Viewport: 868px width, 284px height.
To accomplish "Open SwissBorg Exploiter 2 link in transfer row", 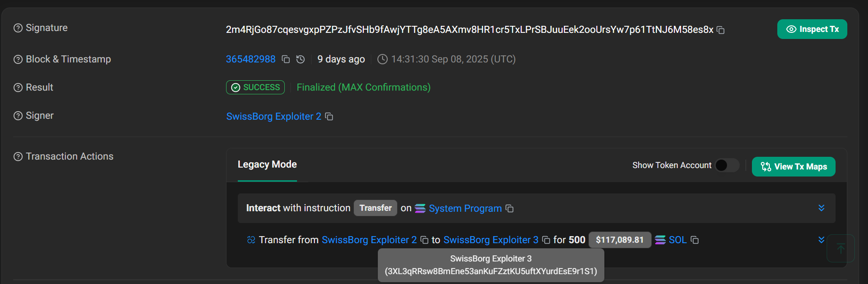I will click(x=369, y=240).
